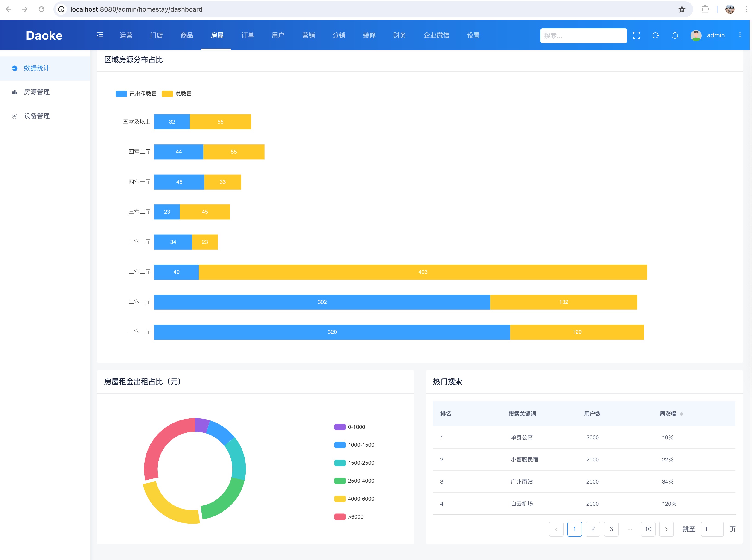Expand skipped pages via pagination ellipsis
752x560 pixels.
(x=630, y=529)
